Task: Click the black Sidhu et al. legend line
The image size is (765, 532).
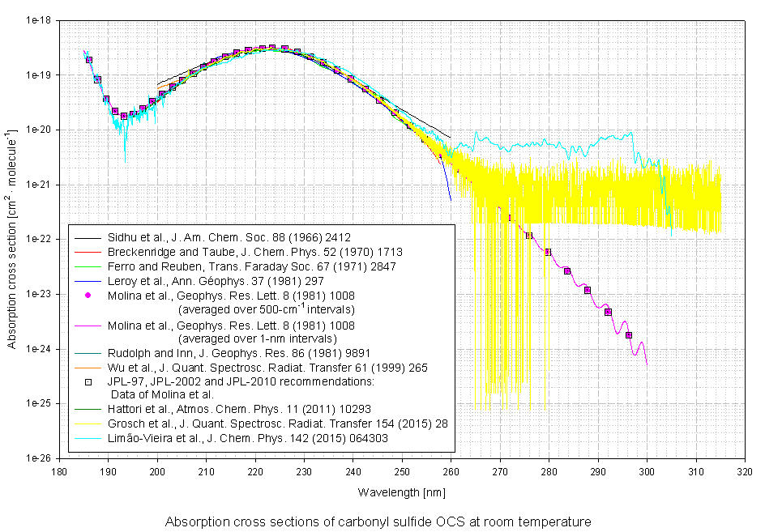Action: [x=89, y=238]
